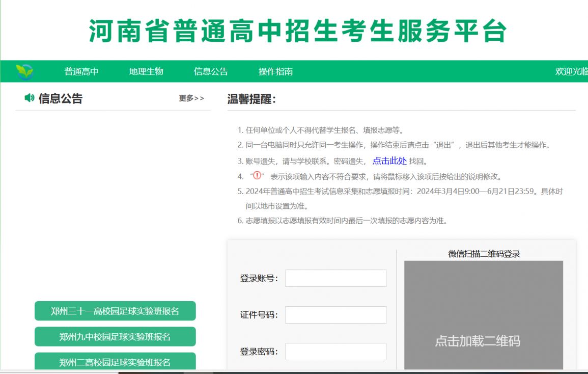Click 郑州二高校园足球实验班报名 button
Image resolution: width=588 pixels, height=374 pixels.
click(x=115, y=362)
